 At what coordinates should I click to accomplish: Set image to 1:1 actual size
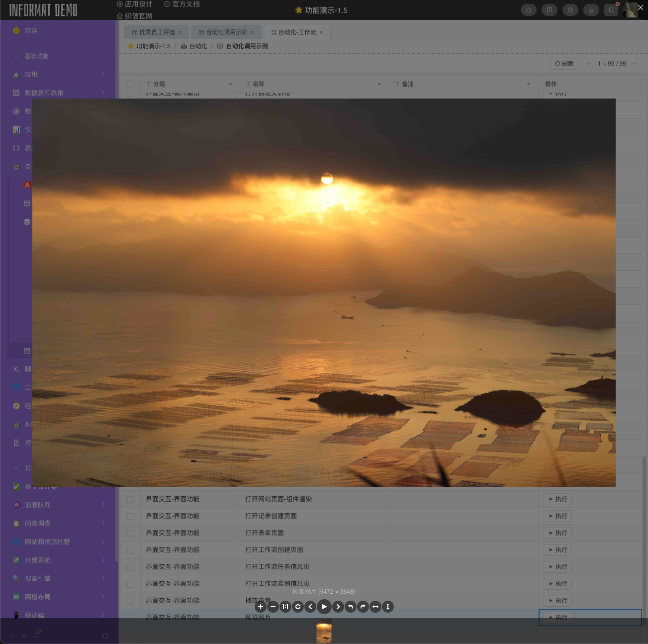click(x=285, y=607)
